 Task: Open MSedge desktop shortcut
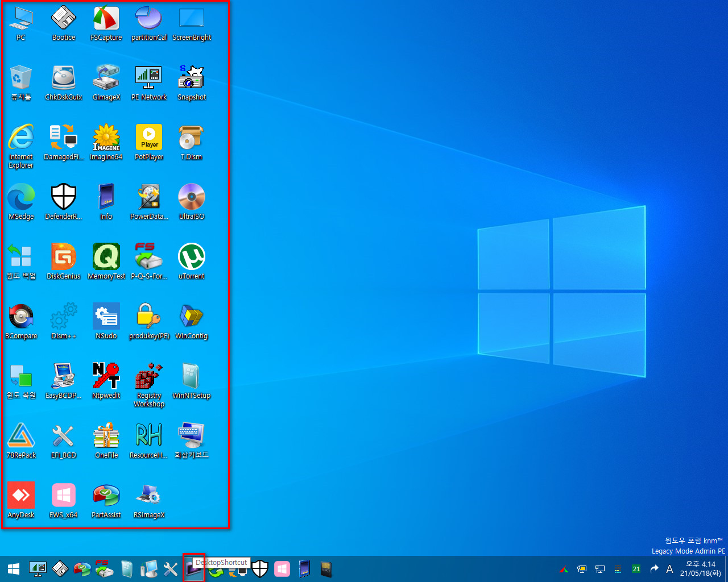coord(21,203)
